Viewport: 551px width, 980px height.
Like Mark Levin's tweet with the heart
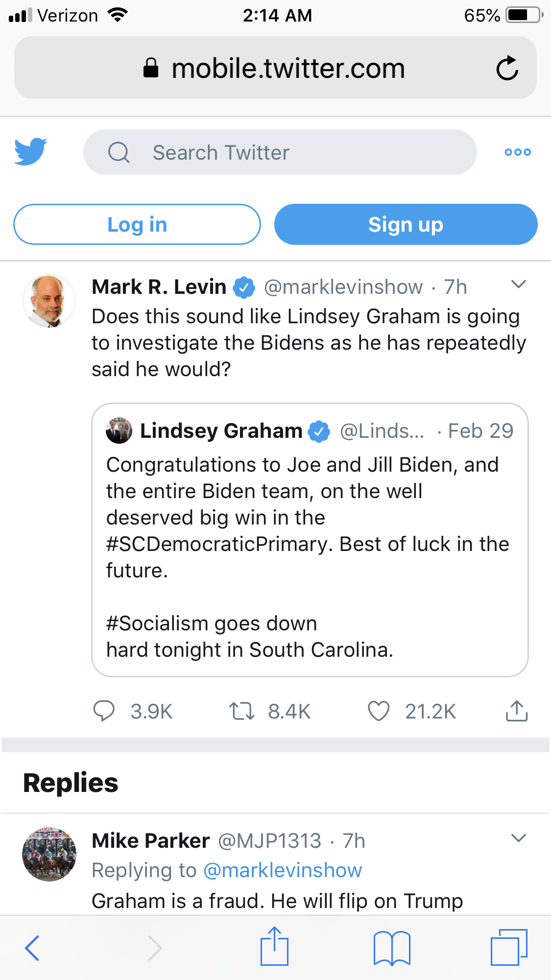(379, 711)
